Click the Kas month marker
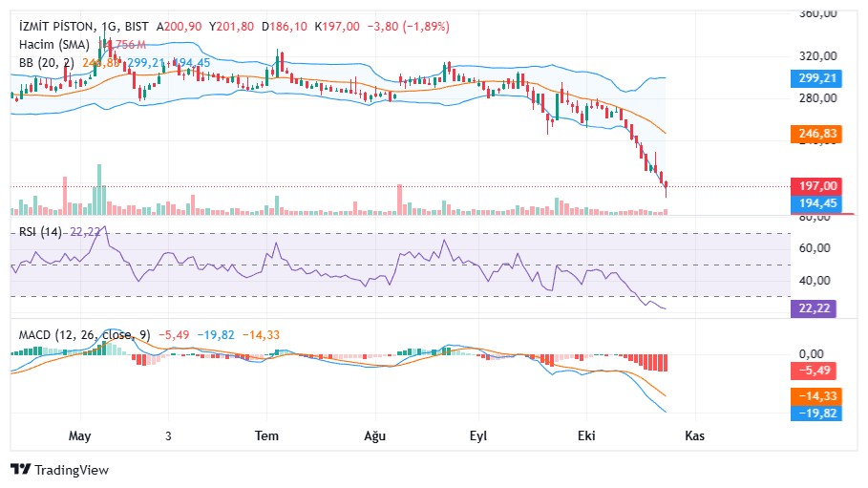The height and width of the screenshot is (488, 868). tap(695, 435)
